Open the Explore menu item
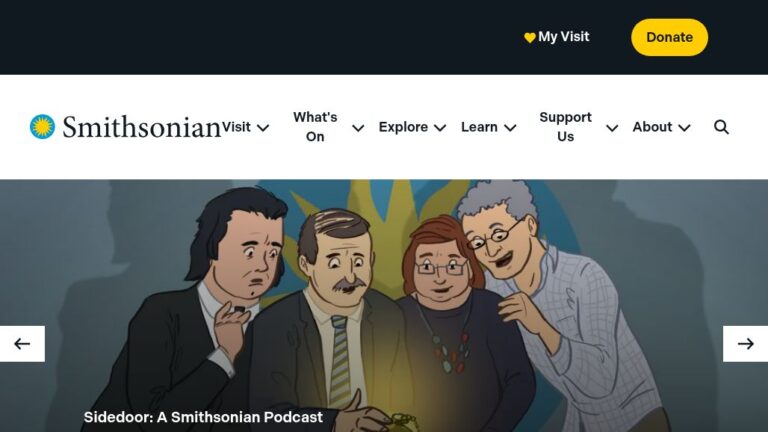This screenshot has width=768, height=432. coord(403,127)
